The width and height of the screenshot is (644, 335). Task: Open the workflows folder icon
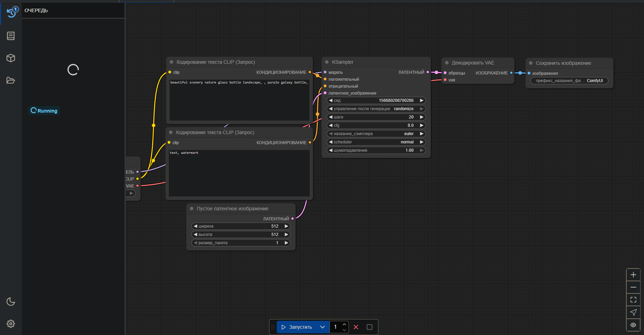11,80
